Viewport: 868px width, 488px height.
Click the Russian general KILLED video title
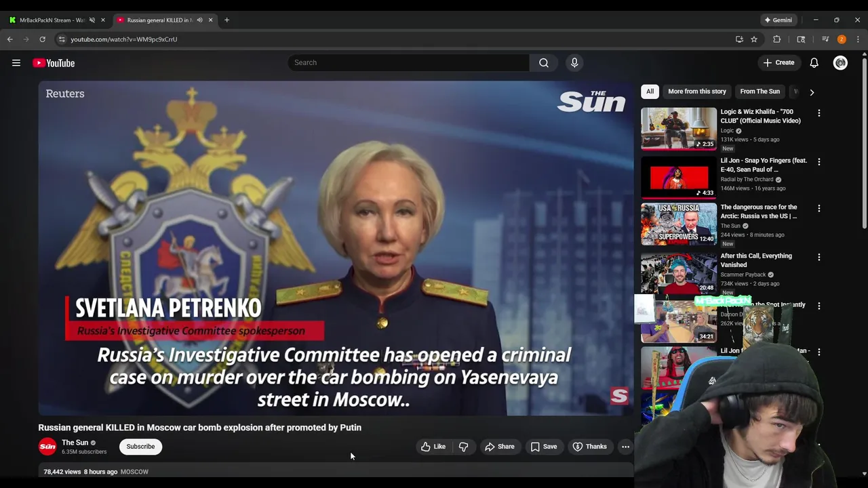coord(200,428)
